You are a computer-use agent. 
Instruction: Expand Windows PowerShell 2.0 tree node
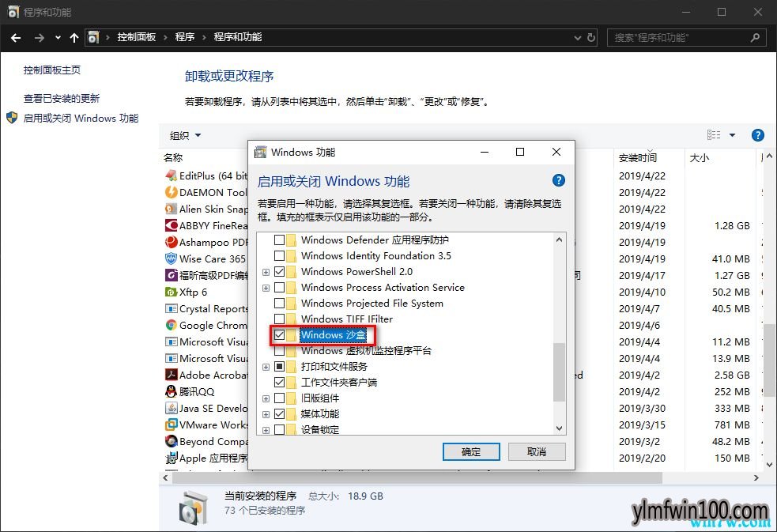[266, 272]
